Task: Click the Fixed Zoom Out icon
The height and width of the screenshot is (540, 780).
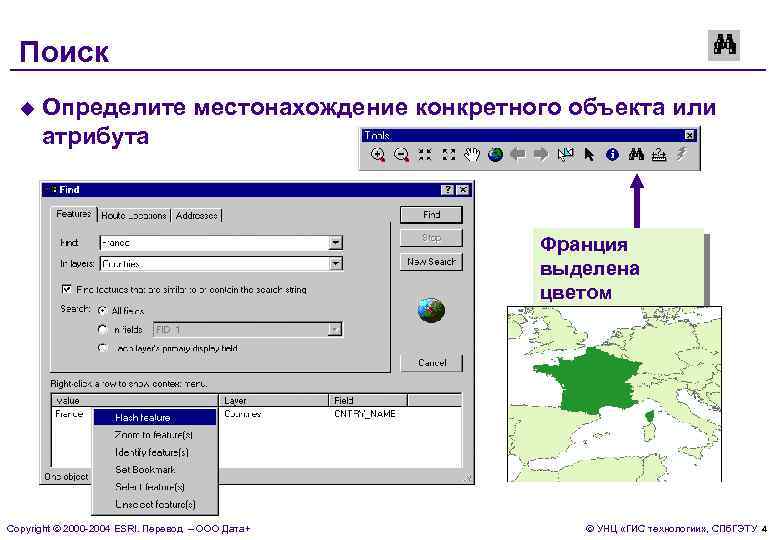Action: point(449,154)
